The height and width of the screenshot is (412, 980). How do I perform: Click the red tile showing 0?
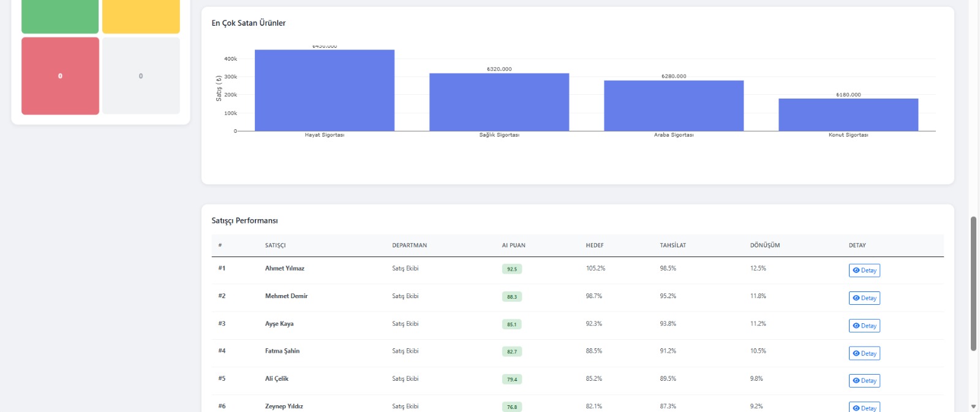pyautogui.click(x=60, y=76)
